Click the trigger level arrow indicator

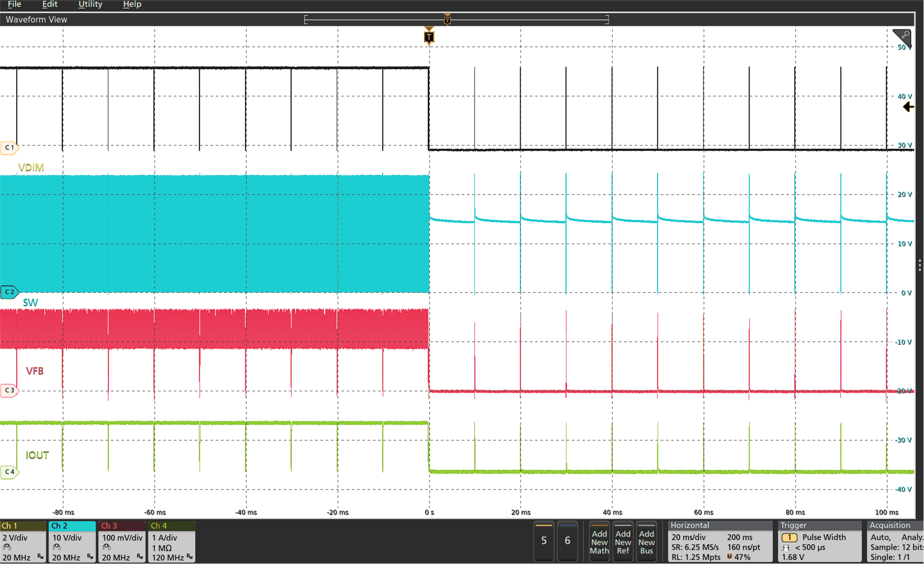pyautogui.click(x=908, y=107)
